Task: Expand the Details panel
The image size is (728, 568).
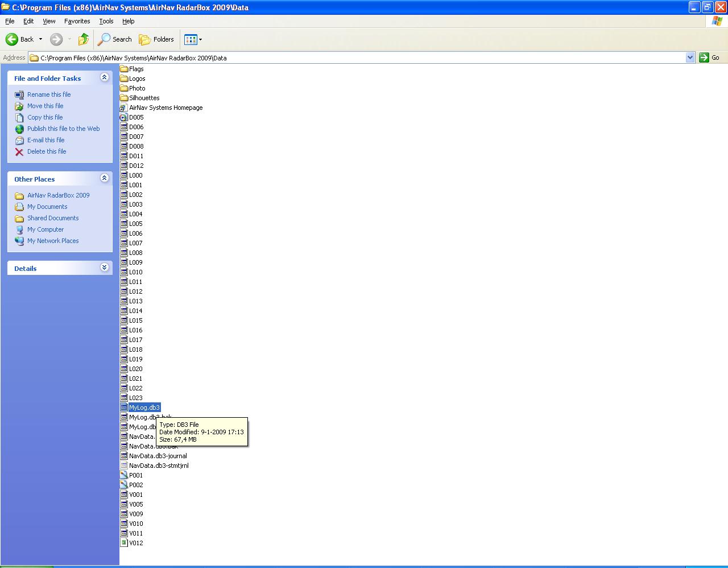Action: [104, 267]
